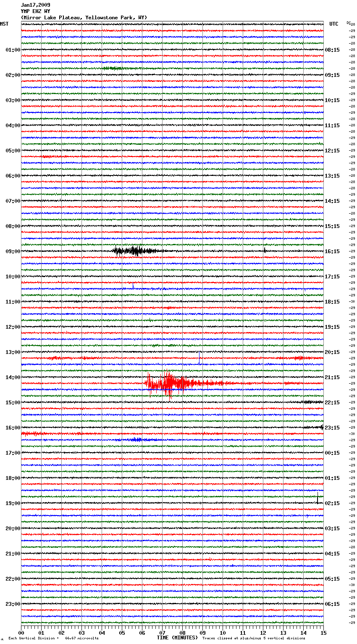Select the 11:00 MST time label
The image size is (357, 644).
pos(13,302)
